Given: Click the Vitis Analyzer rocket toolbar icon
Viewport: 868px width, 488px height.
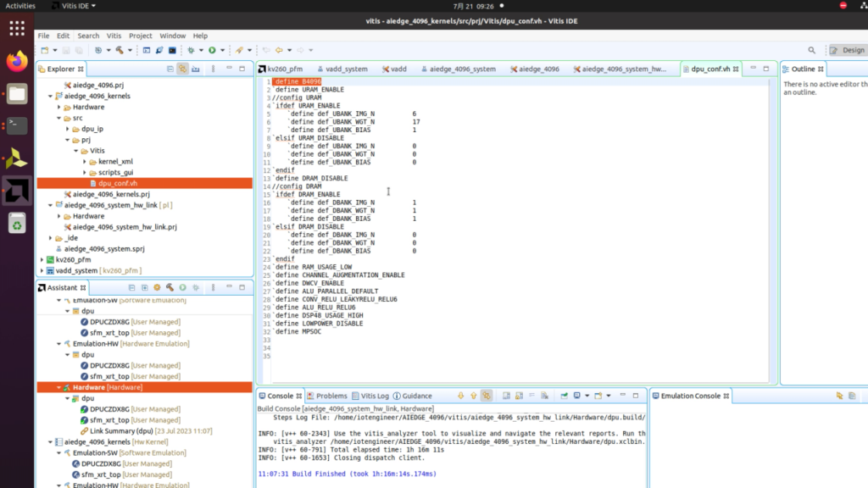Looking at the screenshot, I should (x=239, y=51).
